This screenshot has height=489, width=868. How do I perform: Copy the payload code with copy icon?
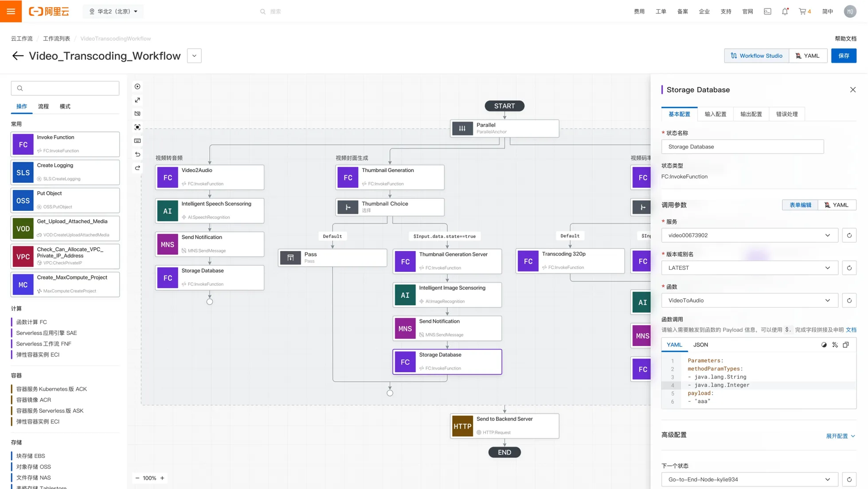pos(845,345)
